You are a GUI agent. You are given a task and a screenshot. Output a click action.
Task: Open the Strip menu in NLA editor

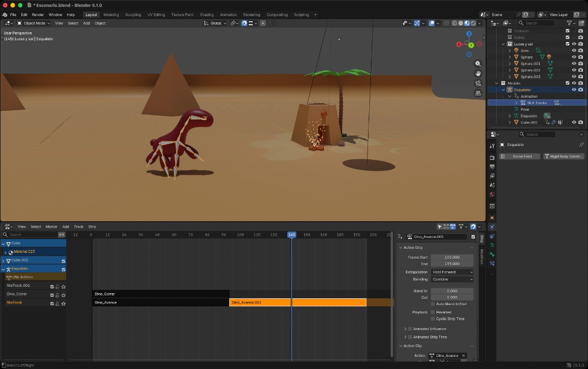click(x=92, y=226)
